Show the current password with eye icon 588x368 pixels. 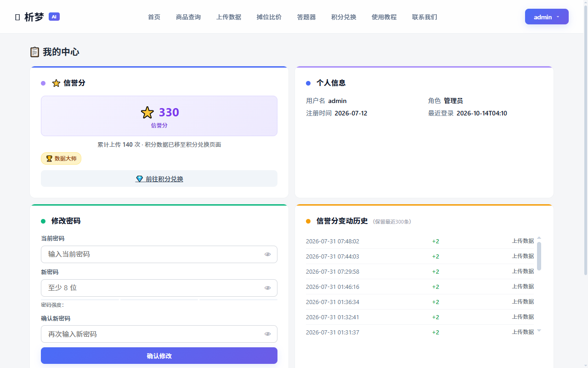click(267, 254)
